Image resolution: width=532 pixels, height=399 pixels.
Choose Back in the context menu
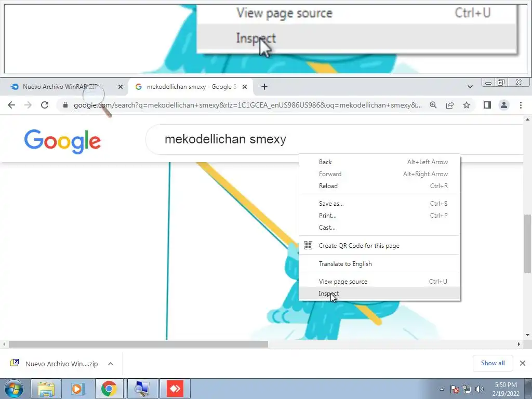click(x=379, y=162)
